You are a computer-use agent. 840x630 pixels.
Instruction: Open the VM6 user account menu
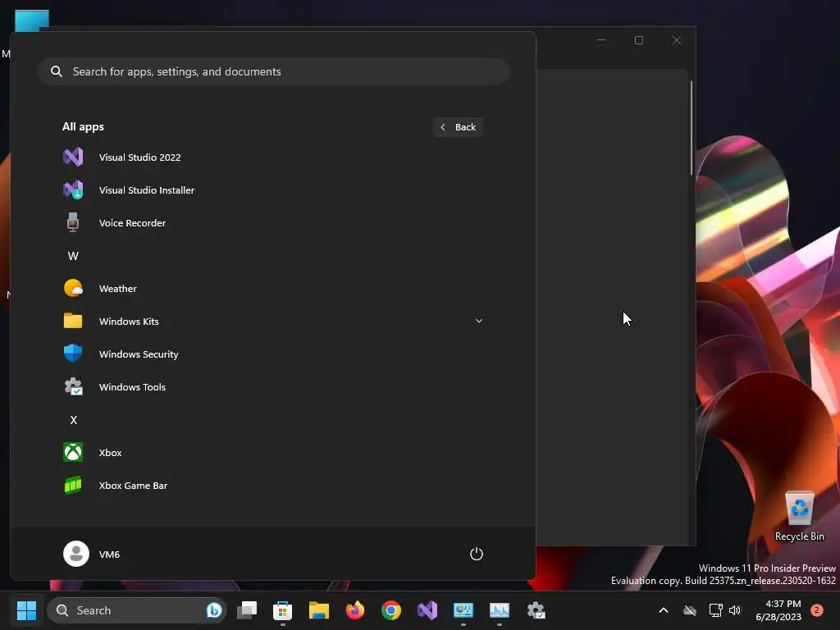[92, 554]
